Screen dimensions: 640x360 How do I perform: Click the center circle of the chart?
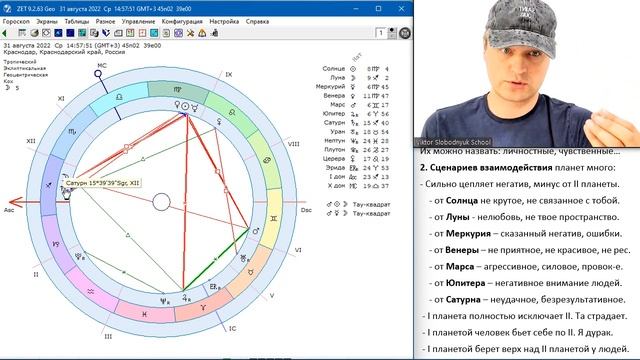pos(161,202)
